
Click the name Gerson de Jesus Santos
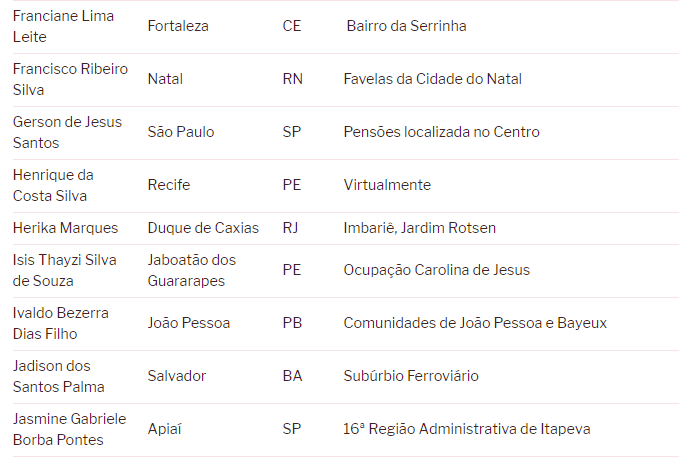click(x=67, y=132)
